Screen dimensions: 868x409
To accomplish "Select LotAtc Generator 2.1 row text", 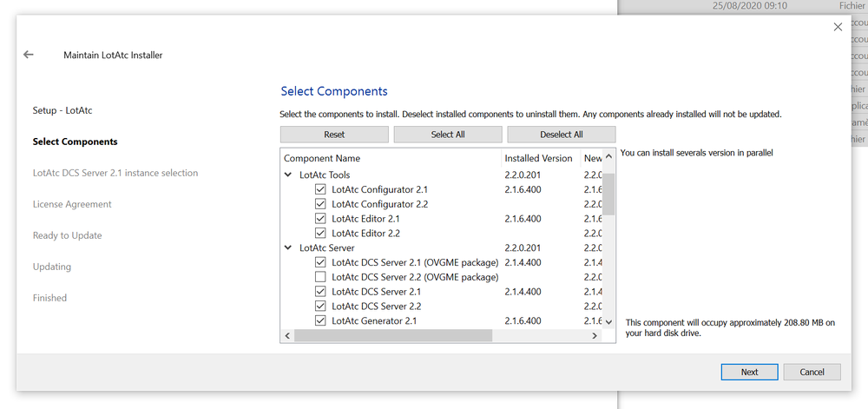I will tap(374, 320).
